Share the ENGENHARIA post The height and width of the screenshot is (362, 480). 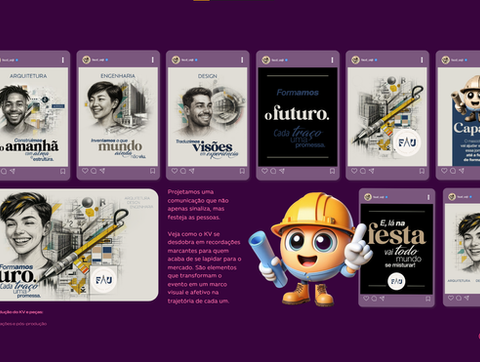coord(102,171)
